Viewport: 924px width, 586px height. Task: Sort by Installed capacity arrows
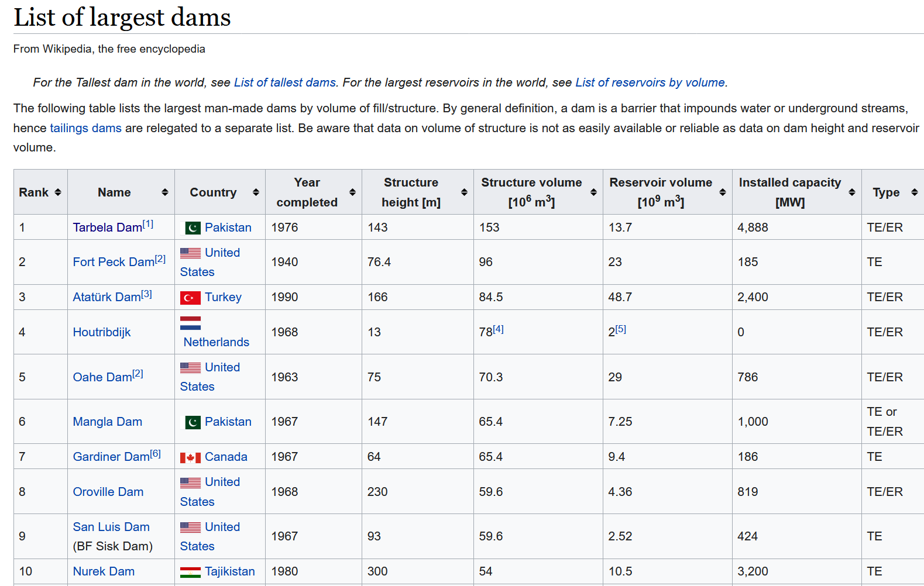click(852, 192)
